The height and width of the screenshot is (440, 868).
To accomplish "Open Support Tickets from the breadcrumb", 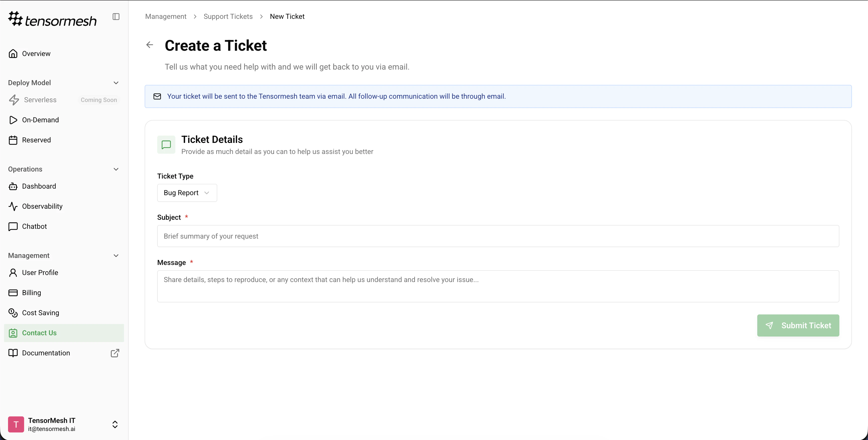I will 228,16.
